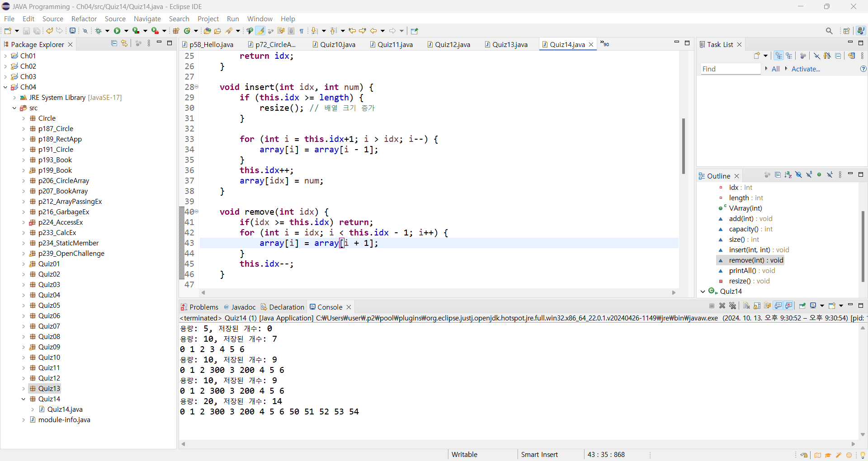This screenshot has width=868, height=461.
Task: Click the editor vertical scrollbar thumb
Action: coord(683,146)
